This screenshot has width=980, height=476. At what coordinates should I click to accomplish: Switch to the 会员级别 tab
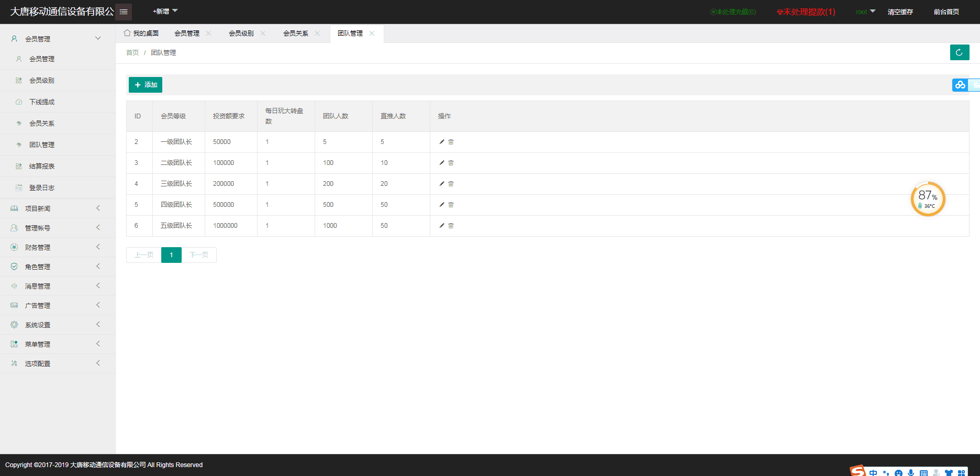point(240,33)
